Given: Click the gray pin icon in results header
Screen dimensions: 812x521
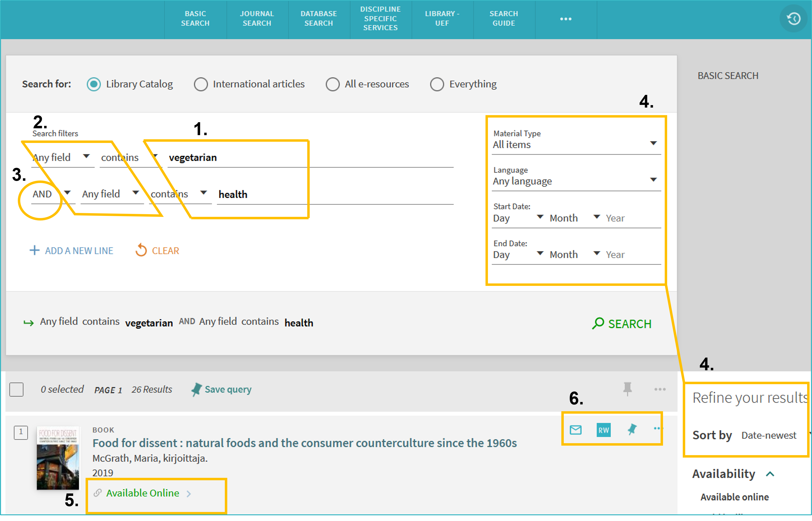Looking at the screenshot, I should pyautogui.click(x=627, y=388).
